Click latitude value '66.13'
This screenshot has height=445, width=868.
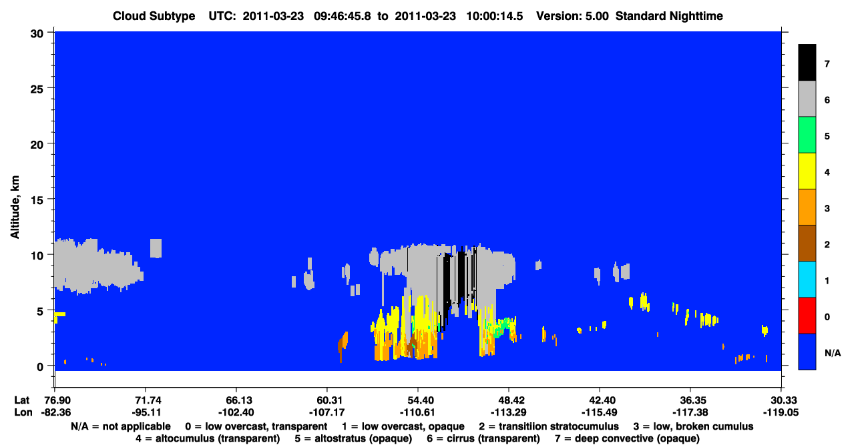(x=236, y=400)
